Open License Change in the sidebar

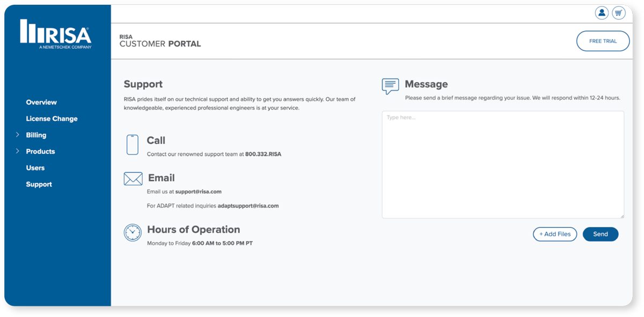[52, 119]
